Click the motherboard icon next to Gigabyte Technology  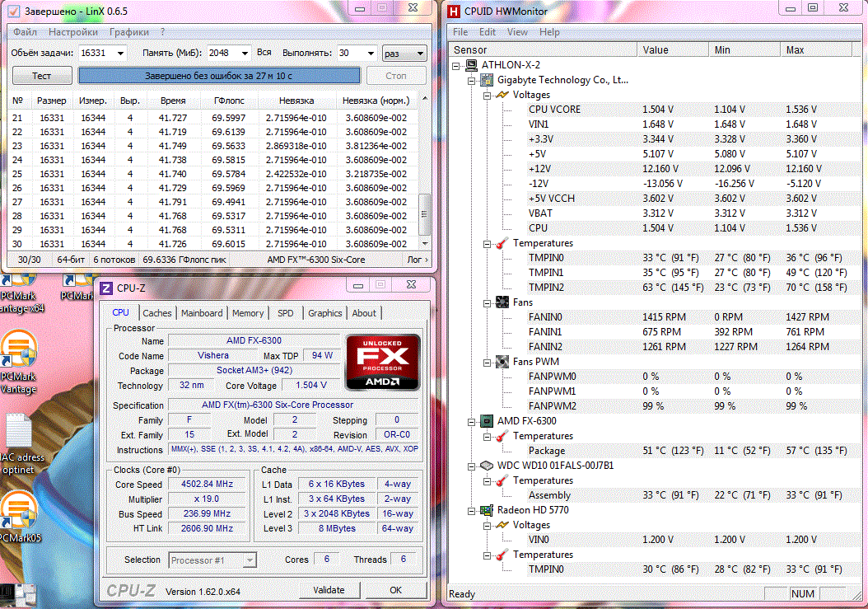click(x=487, y=80)
